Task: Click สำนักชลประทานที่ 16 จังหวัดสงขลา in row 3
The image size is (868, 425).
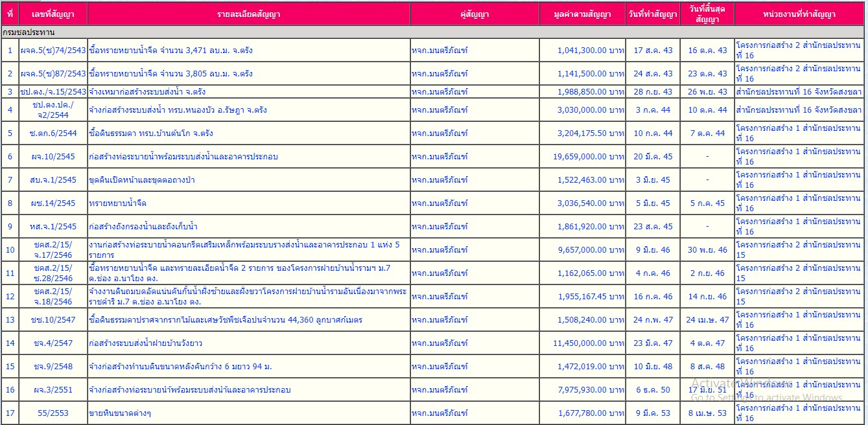Action: coord(799,92)
